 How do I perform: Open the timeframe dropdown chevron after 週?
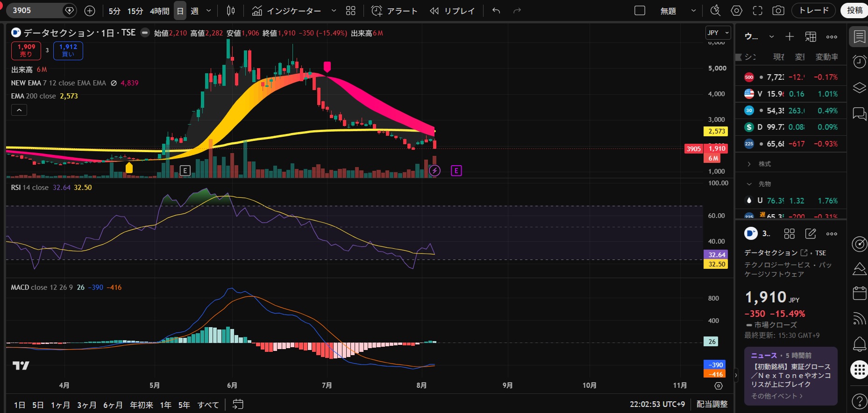click(x=208, y=11)
